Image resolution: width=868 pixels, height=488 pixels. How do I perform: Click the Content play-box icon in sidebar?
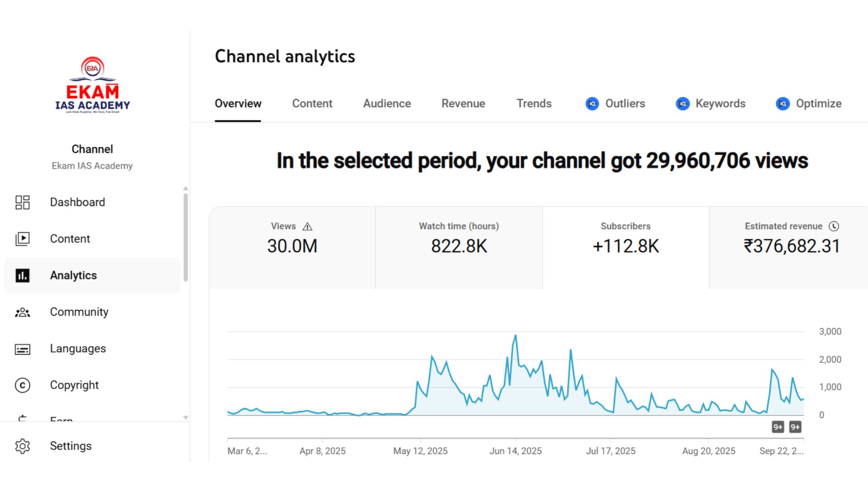click(x=23, y=239)
